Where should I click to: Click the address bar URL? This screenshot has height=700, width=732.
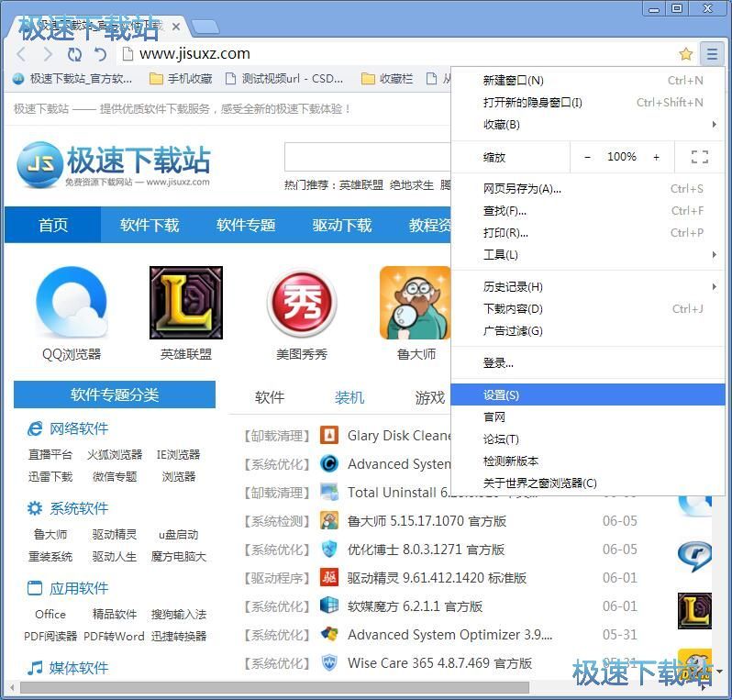194,54
